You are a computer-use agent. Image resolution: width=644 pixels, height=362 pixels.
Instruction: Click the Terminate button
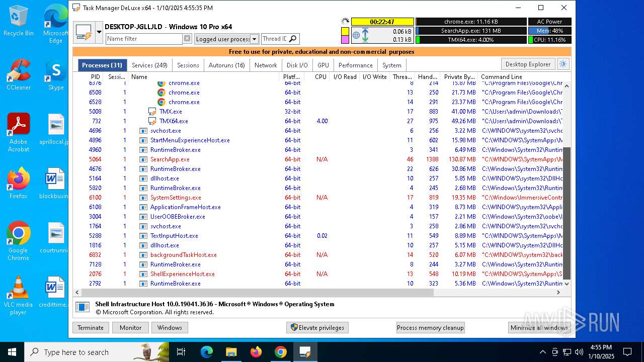pyautogui.click(x=91, y=328)
